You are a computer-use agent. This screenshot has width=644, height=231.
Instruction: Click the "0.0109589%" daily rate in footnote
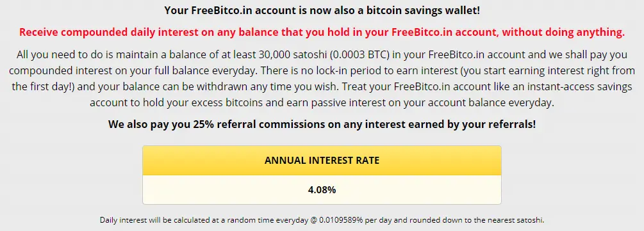coord(340,220)
